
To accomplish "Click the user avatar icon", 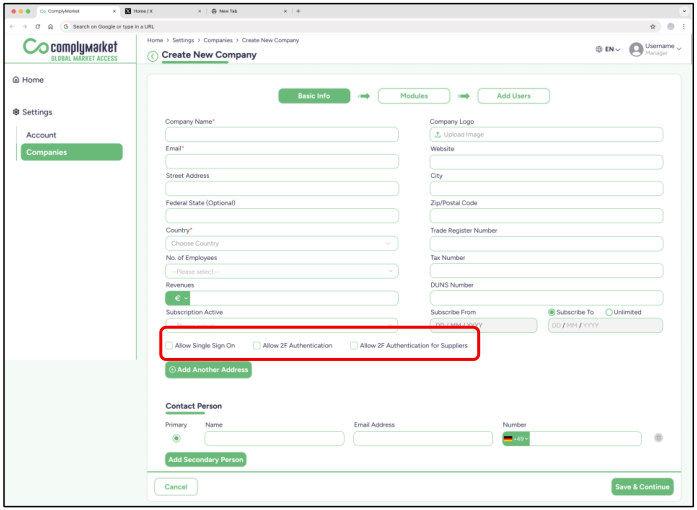I will coord(636,49).
